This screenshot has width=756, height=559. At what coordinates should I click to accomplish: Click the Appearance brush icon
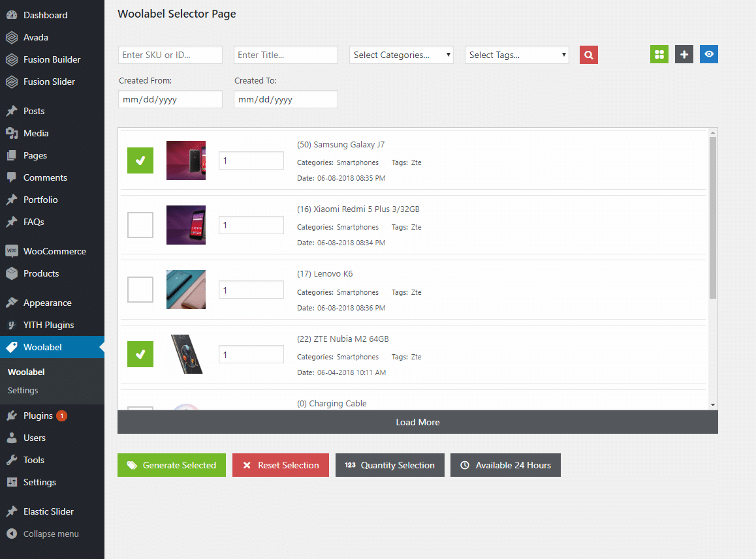point(12,303)
